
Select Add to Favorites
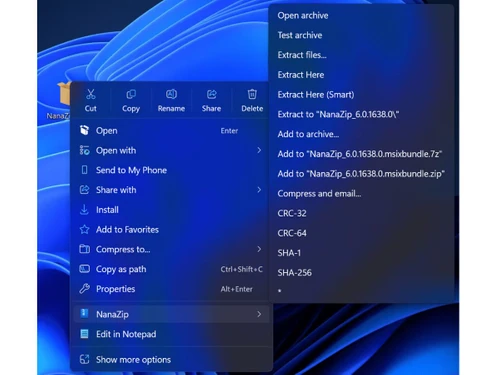click(171, 229)
